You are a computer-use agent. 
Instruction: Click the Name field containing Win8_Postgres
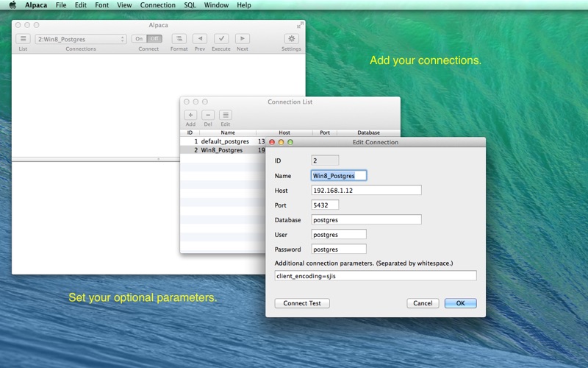pos(339,175)
